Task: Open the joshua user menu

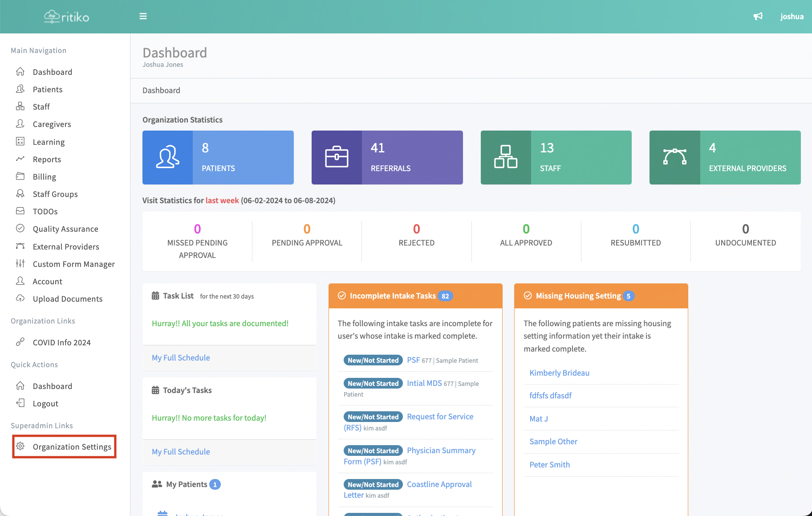Action: (x=792, y=16)
